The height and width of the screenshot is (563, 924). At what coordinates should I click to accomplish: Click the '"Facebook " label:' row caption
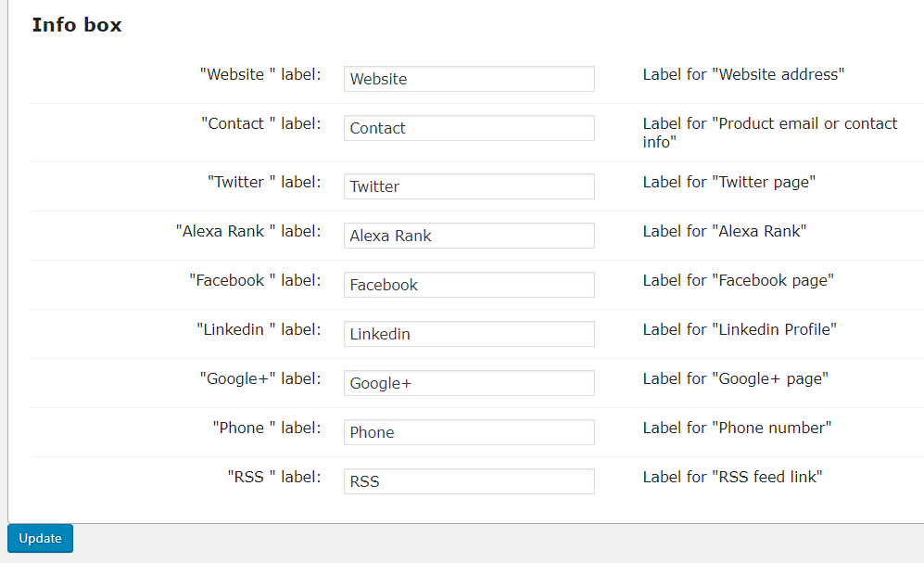pyautogui.click(x=255, y=280)
